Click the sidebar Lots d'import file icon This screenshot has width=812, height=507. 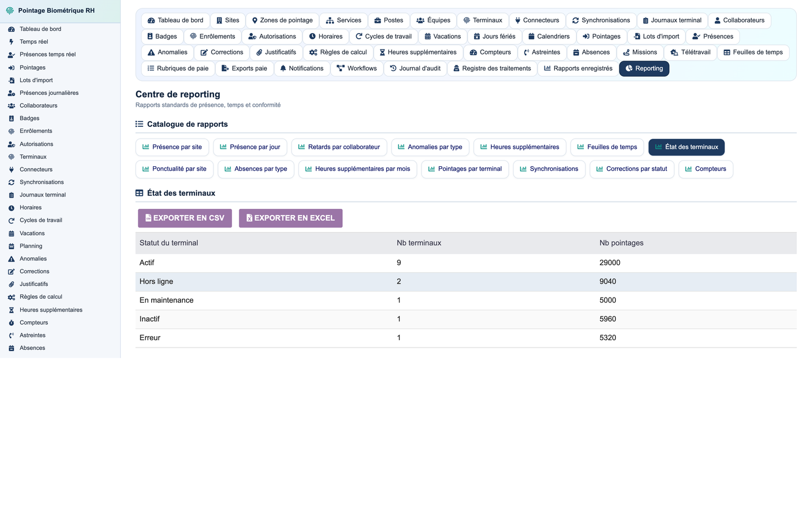[11, 80]
